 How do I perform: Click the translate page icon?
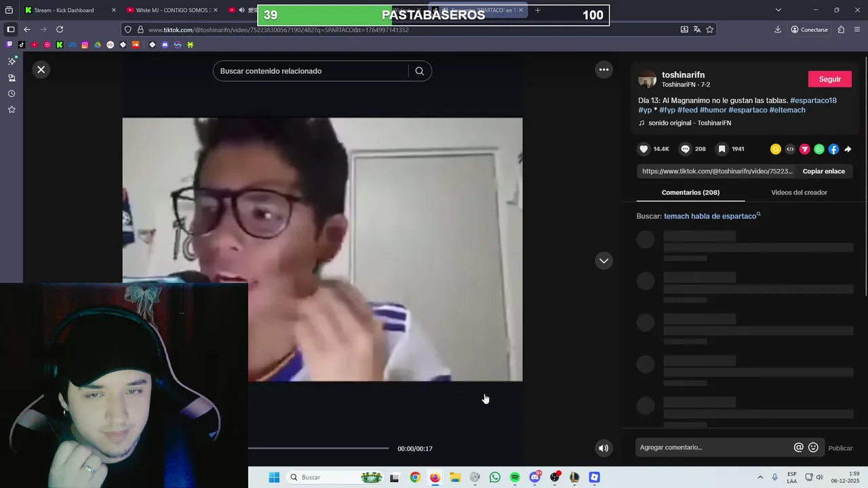pyautogui.click(x=697, y=29)
